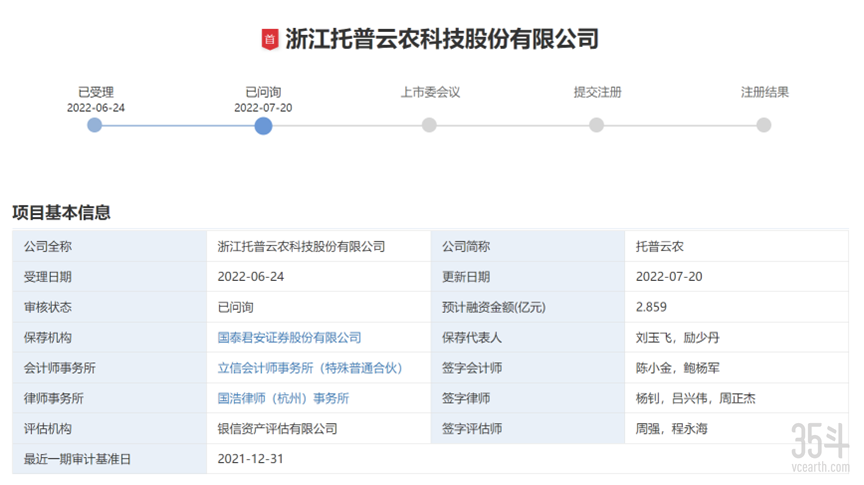Click the 已问询 highlighted timeline dot
This screenshot has height=485, width=864.
click(263, 126)
